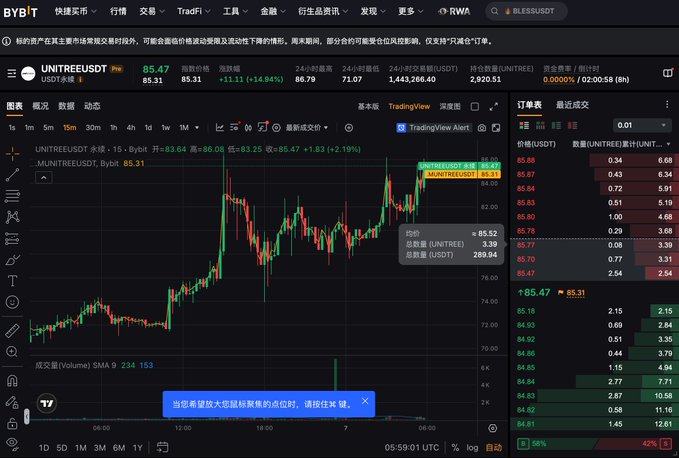Select the crosshair cursor tool

(13, 153)
